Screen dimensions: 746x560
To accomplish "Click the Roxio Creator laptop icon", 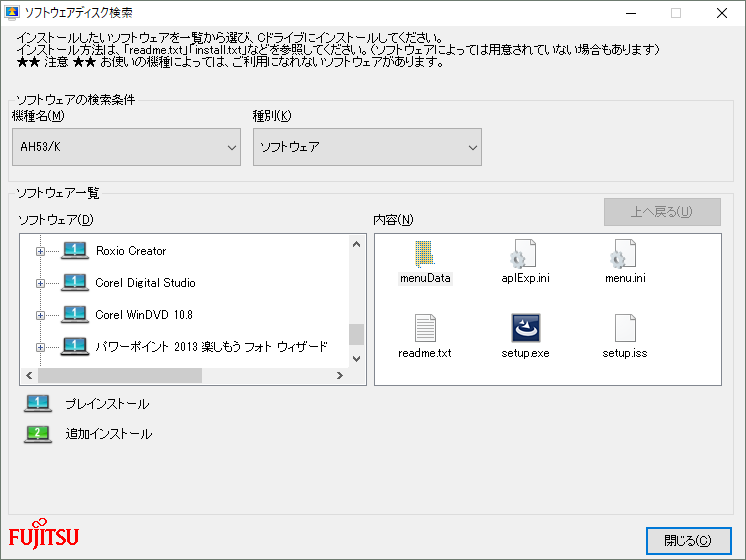I will point(75,251).
